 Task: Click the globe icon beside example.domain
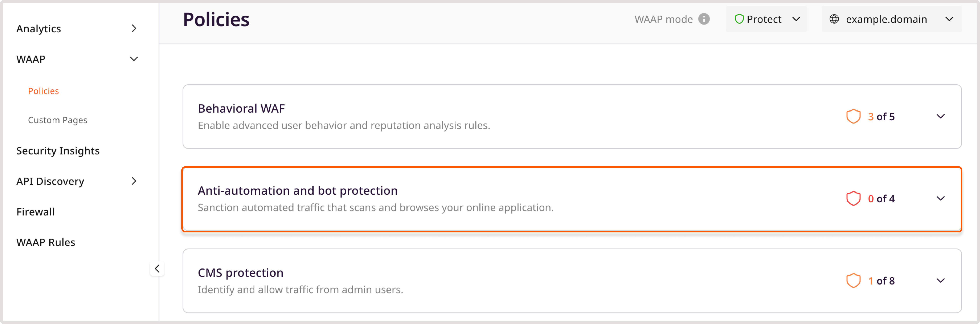pyautogui.click(x=834, y=19)
